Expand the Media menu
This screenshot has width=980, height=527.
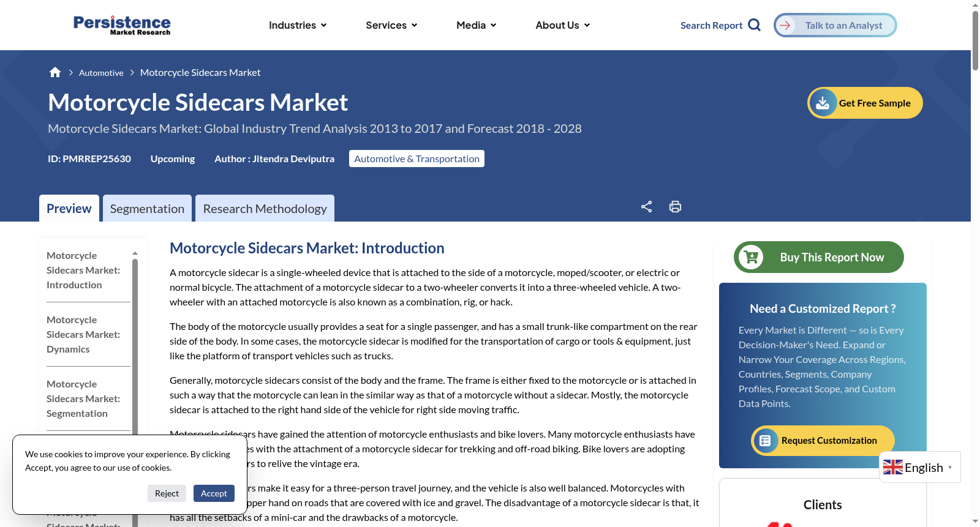(476, 25)
